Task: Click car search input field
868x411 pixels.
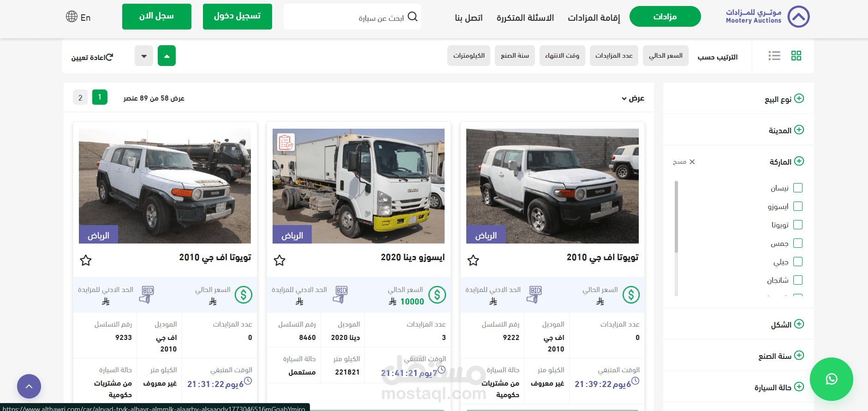Action: click(x=352, y=17)
